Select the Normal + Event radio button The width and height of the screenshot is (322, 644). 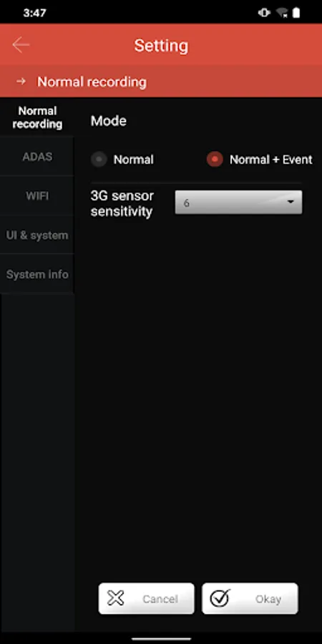click(x=215, y=160)
